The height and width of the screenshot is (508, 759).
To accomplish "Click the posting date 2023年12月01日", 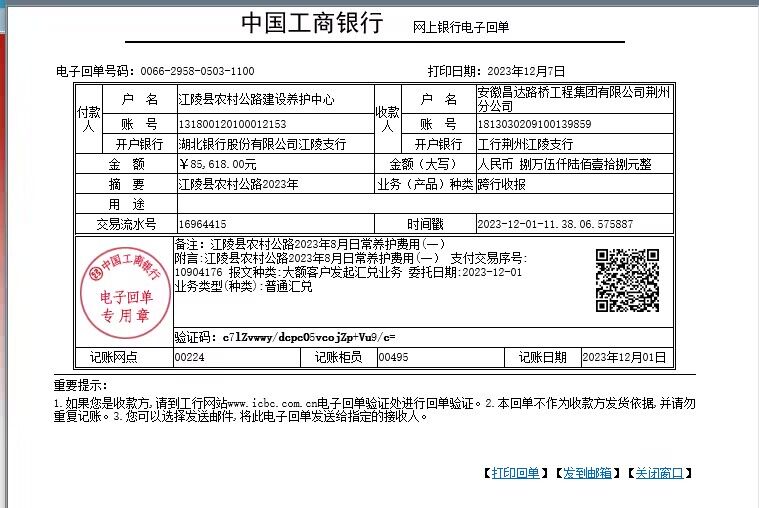I will pyautogui.click(x=623, y=357).
